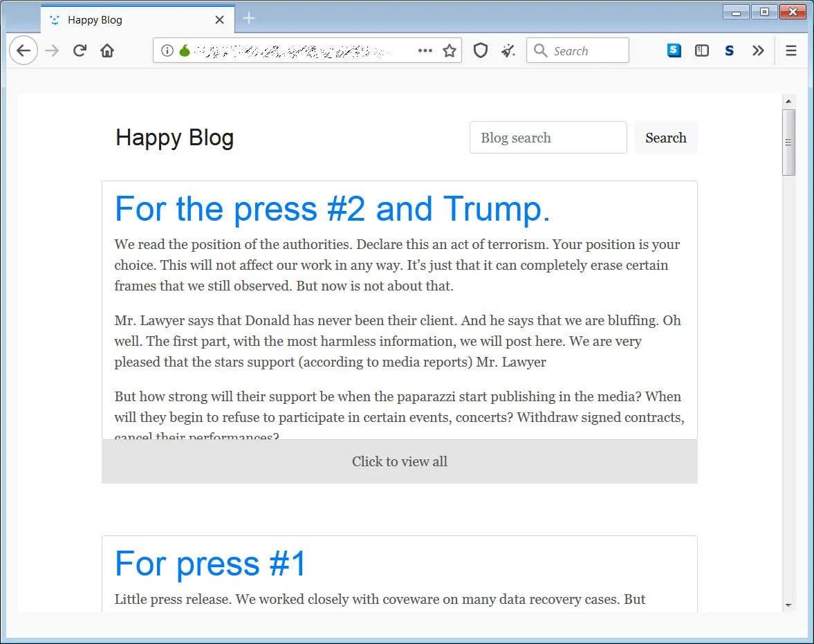
Task: Open the 'For press #1' post
Action: click(x=210, y=564)
